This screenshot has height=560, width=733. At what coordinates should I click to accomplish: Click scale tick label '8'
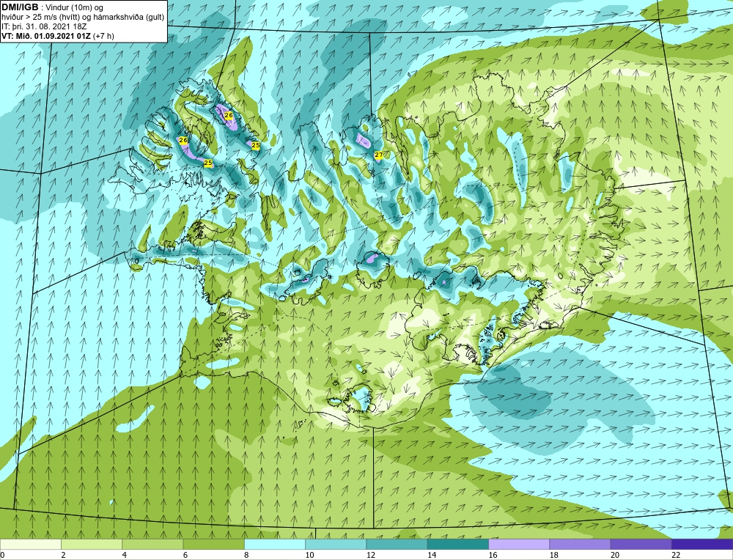click(246, 555)
